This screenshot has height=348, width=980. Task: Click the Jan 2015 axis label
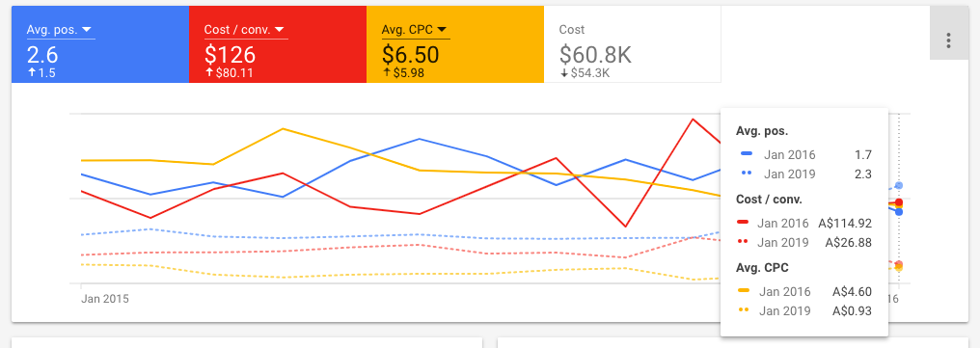click(105, 299)
